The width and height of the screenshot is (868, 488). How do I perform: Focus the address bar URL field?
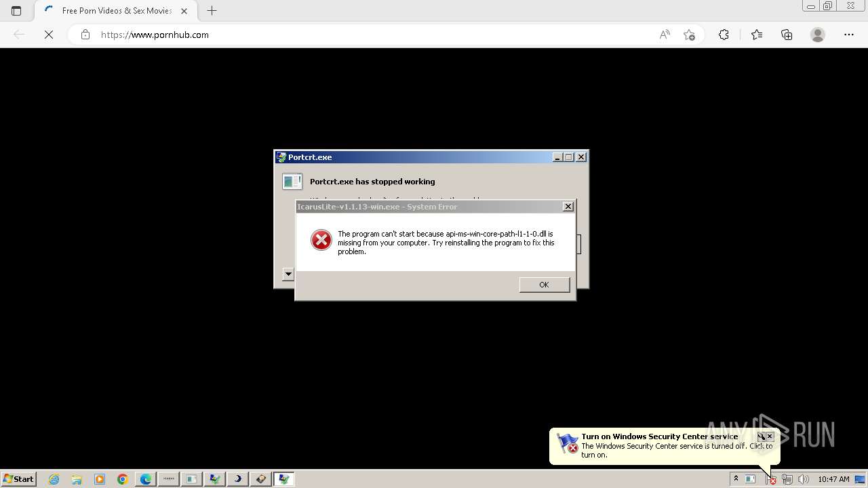pyautogui.click(x=373, y=35)
